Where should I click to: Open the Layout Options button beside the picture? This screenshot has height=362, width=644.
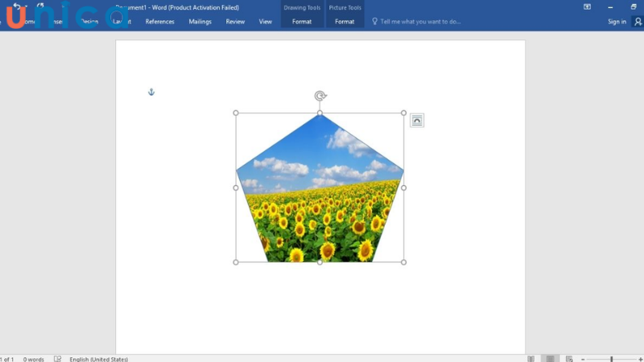(x=416, y=121)
